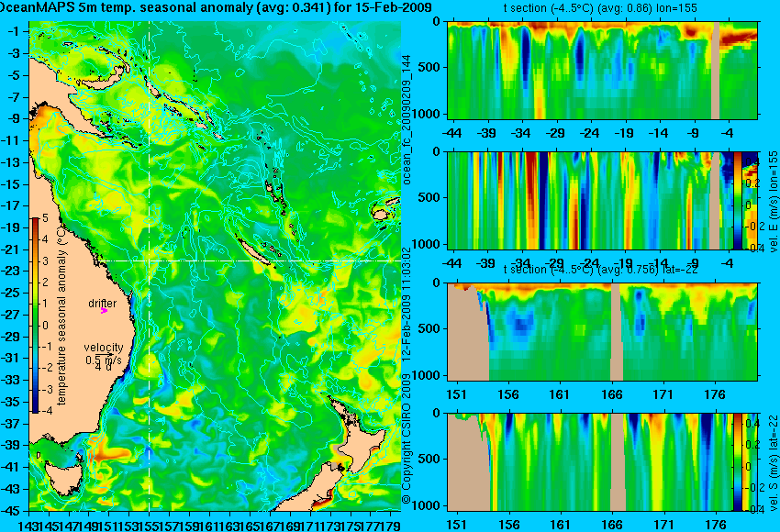This screenshot has height=532, width=780.
Task: Click the 'temperature seasonal anomaly (°C)' vertical label
Action: point(61,315)
